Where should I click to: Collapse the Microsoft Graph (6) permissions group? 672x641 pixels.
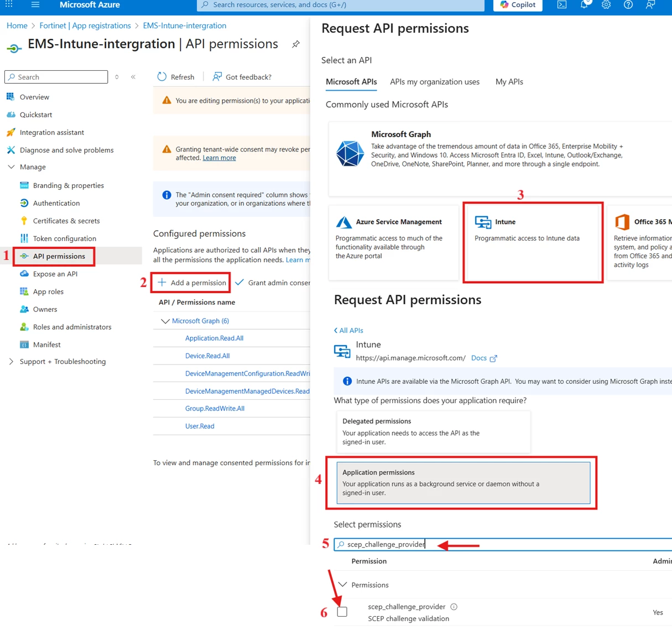[x=165, y=321]
